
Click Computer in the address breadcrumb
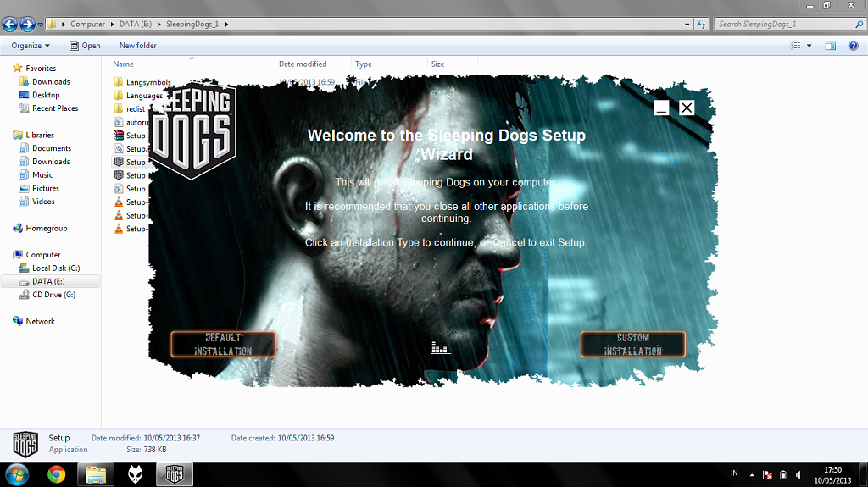click(87, 25)
